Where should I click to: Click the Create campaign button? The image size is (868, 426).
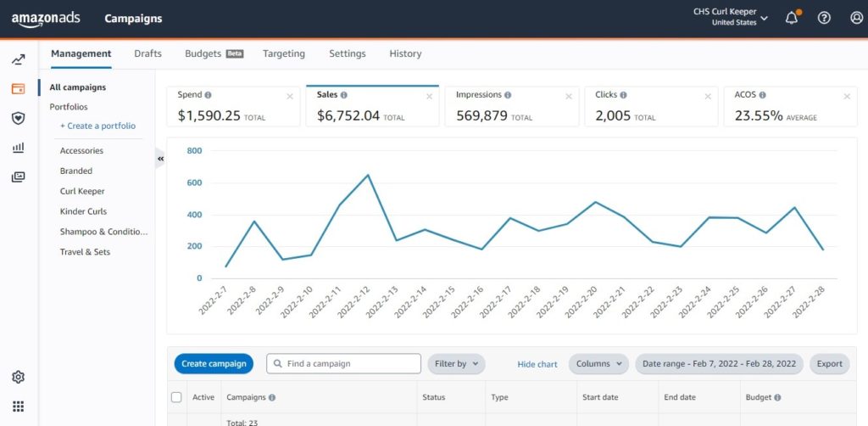coord(214,364)
